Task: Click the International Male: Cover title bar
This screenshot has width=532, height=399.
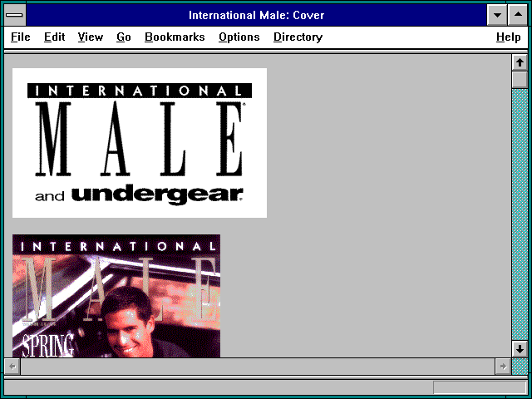Action: pos(257,15)
